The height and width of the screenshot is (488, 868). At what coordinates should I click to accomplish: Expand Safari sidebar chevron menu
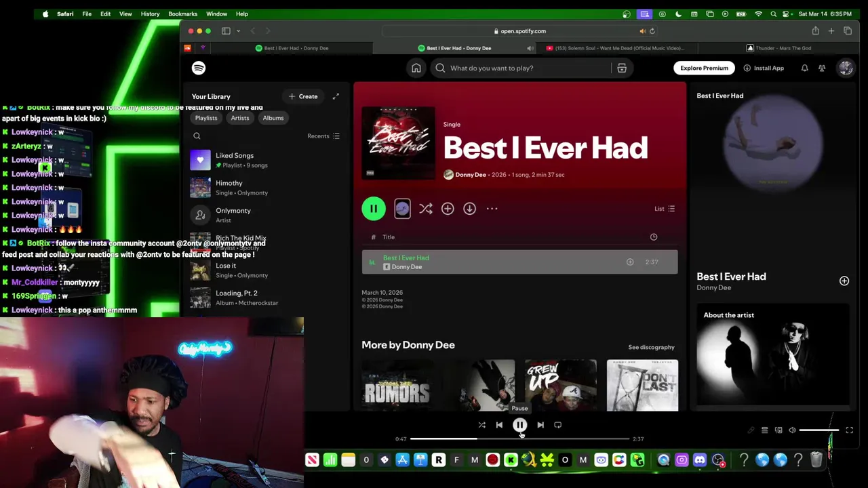tap(238, 31)
